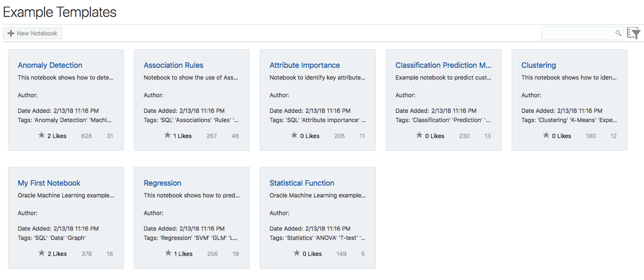Click the star icon on Anomaly Detection card
Screen dimensions: 644x280
tap(41, 136)
